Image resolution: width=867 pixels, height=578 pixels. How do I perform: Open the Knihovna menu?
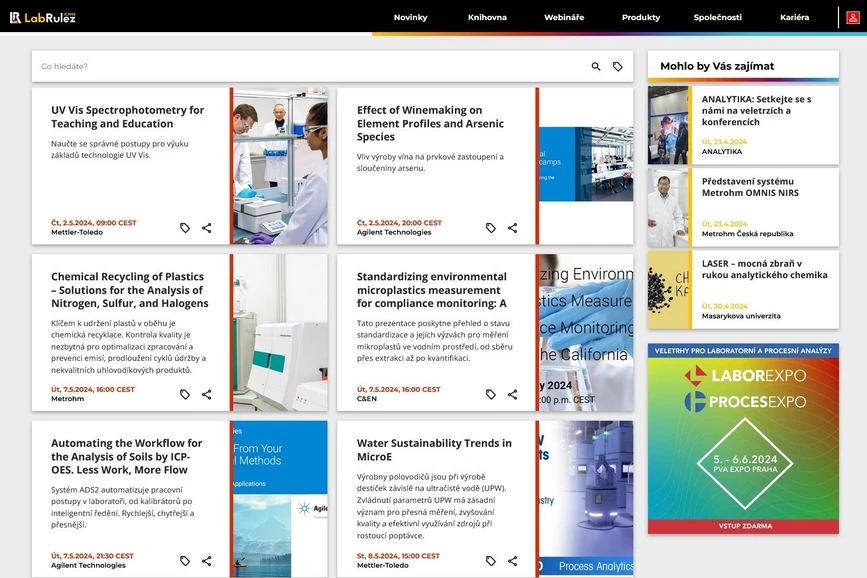(487, 17)
